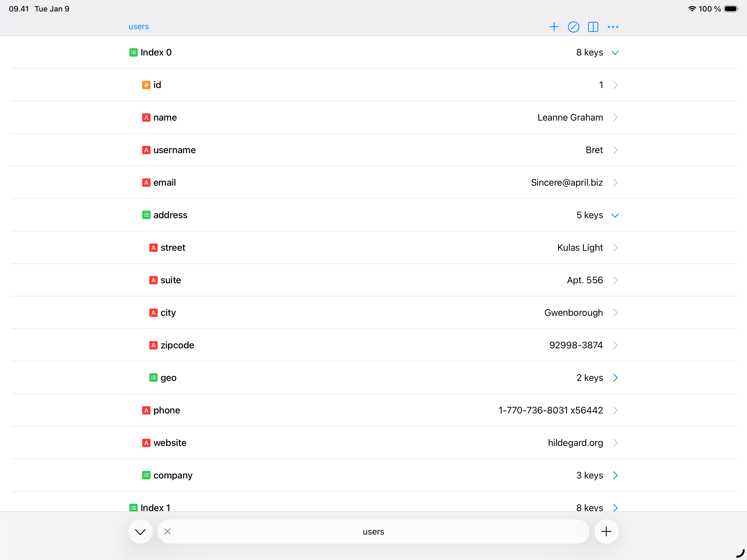Viewport: 747px width, 560px height.
Task: Tap the users search input field
Action: click(x=373, y=532)
